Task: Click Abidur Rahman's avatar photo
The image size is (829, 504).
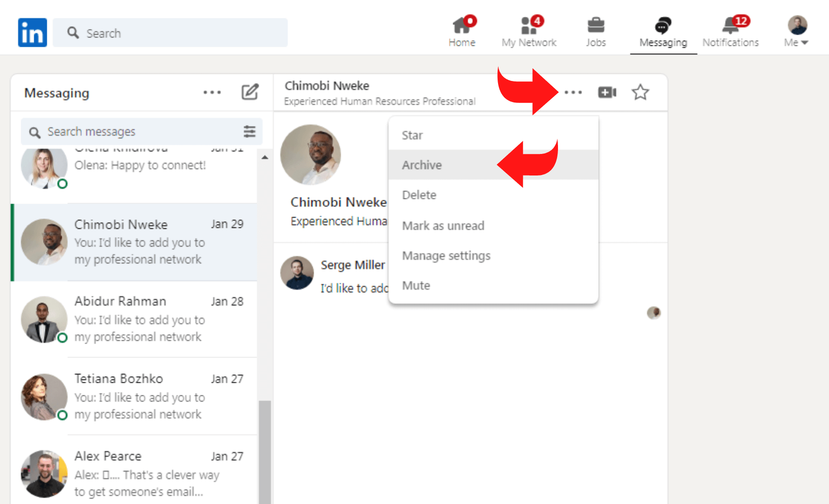Action: click(x=44, y=319)
